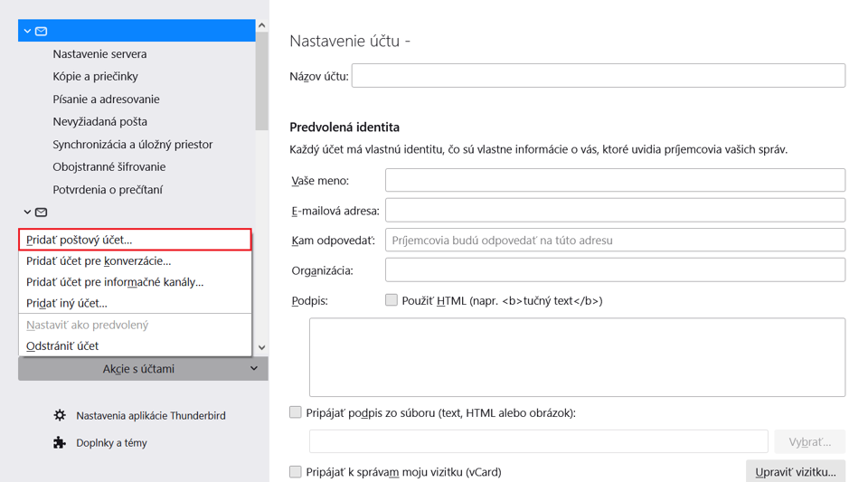This screenshot has height=482, width=868.
Task: Click the second account's envelope icon
Action: (41, 212)
